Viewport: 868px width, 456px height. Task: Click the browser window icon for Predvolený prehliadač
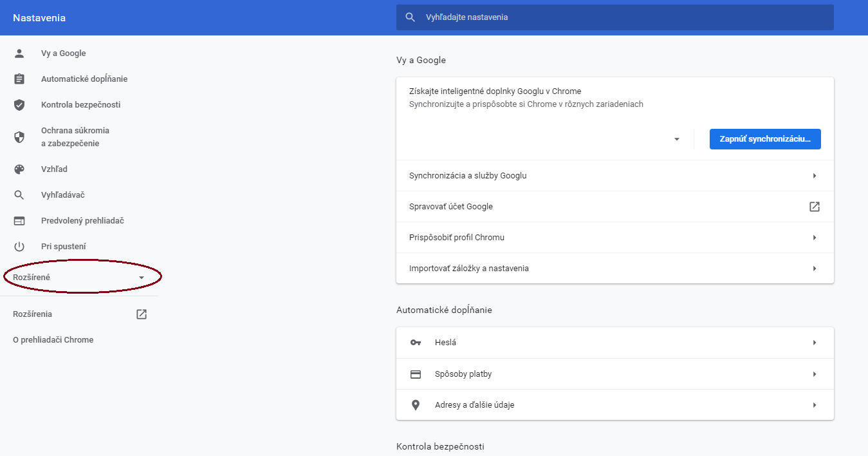pyautogui.click(x=19, y=221)
